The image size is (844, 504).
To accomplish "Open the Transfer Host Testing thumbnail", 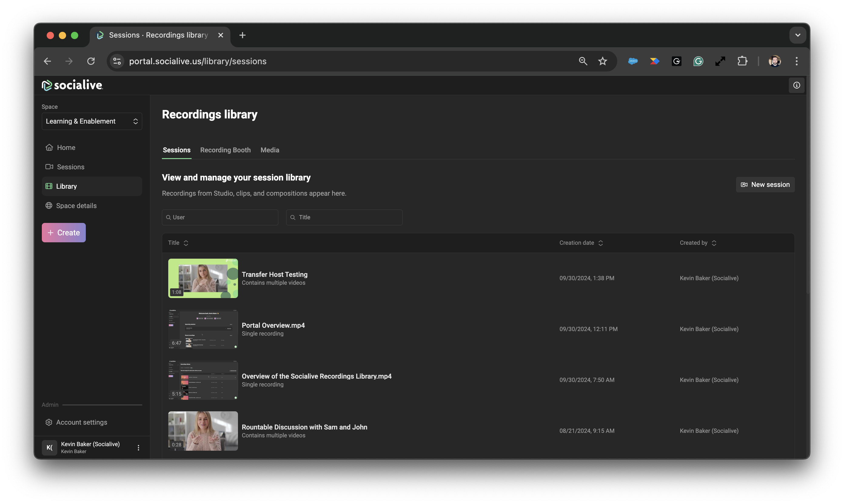I will point(203,278).
